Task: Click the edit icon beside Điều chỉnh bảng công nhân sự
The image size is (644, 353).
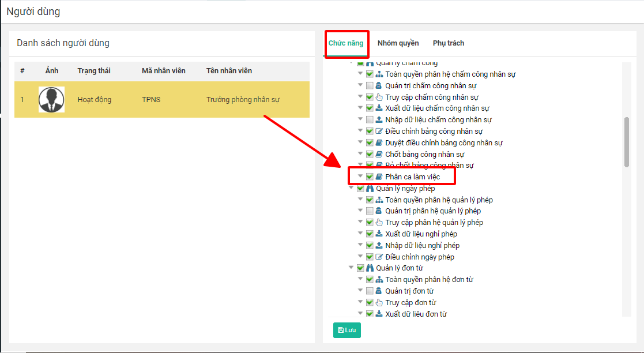Action: click(379, 132)
